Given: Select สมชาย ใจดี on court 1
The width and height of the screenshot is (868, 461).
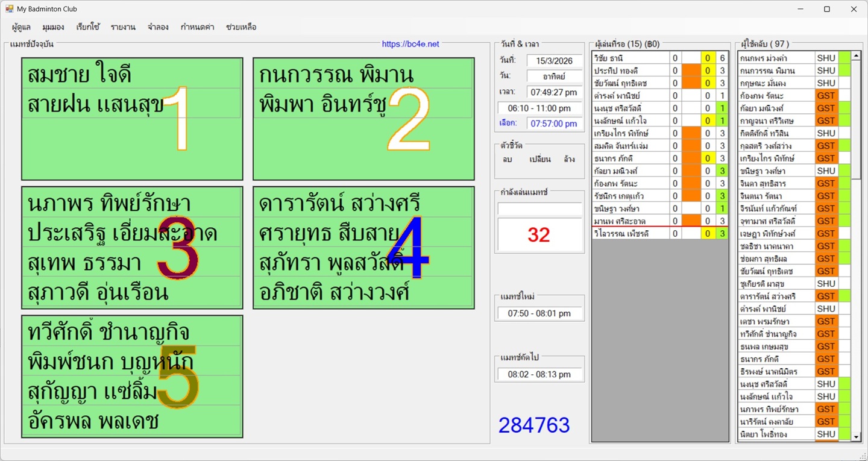Looking at the screenshot, I should [131, 75].
